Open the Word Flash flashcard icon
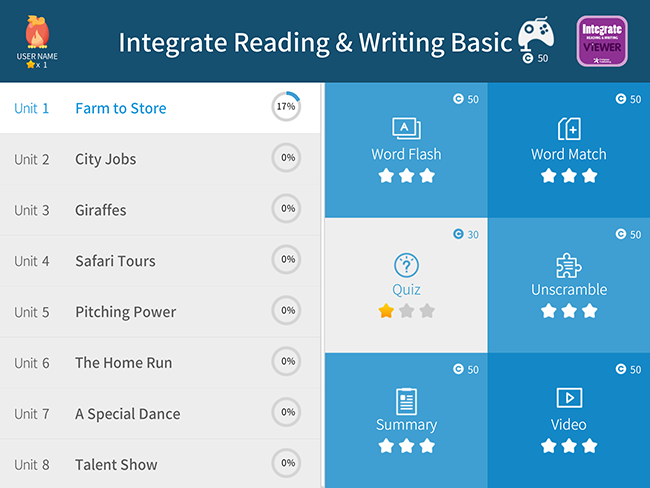The height and width of the screenshot is (488, 650). point(406,129)
